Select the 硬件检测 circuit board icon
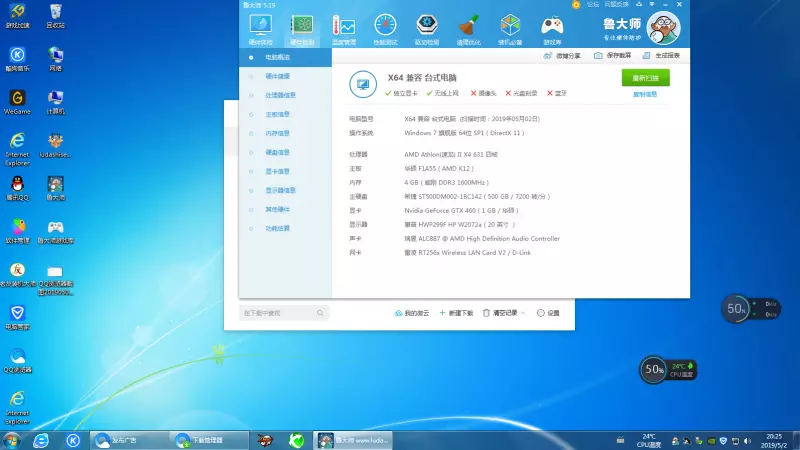 click(302, 30)
